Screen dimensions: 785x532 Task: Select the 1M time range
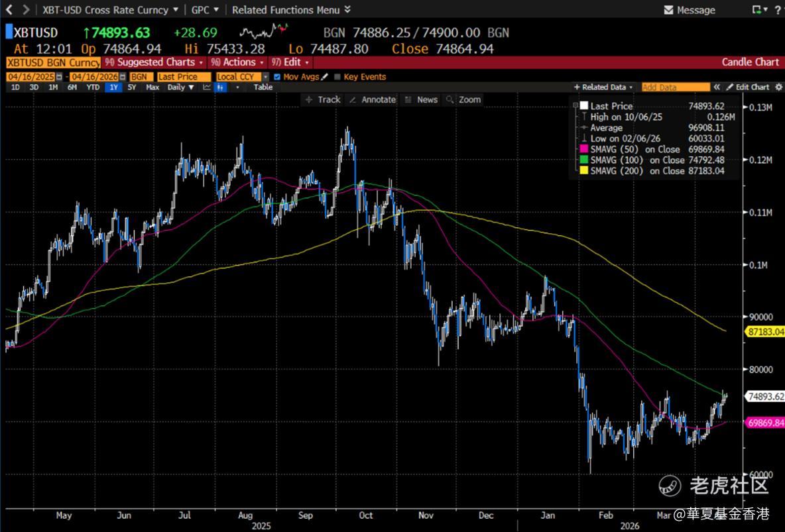[53, 87]
